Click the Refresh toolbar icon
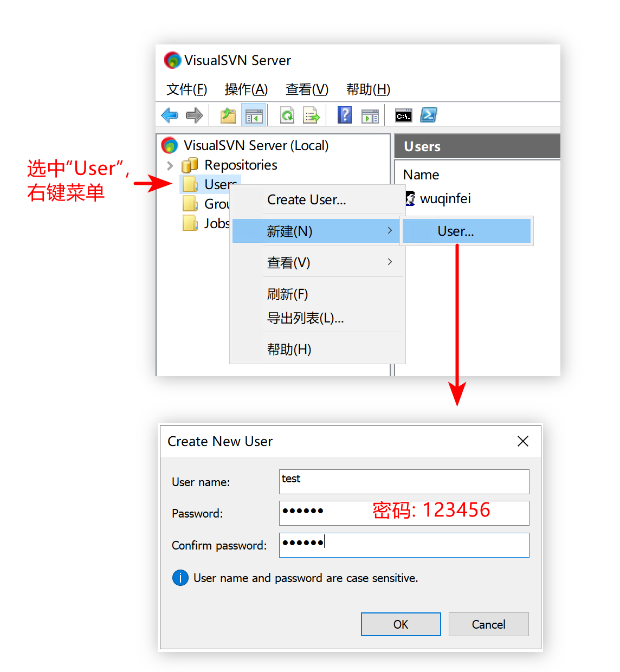620x672 pixels. pos(287,115)
